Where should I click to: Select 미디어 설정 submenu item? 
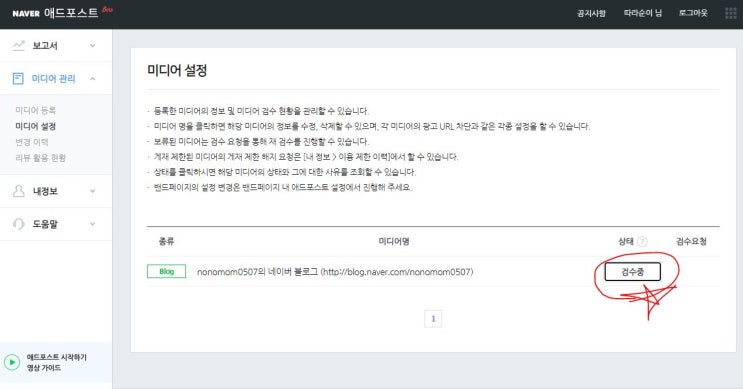pyautogui.click(x=36, y=127)
